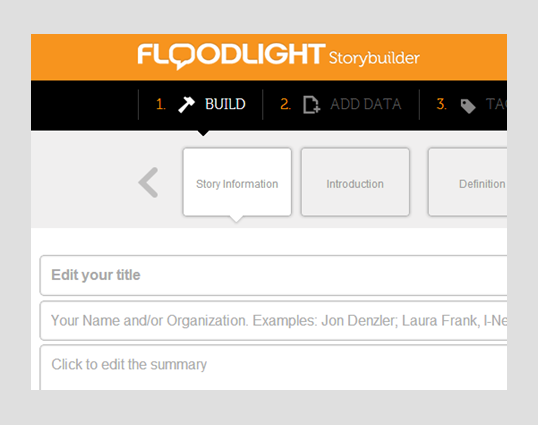Go to previous cards with left chevron
This screenshot has width=538, height=425.
[x=149, y=182]
